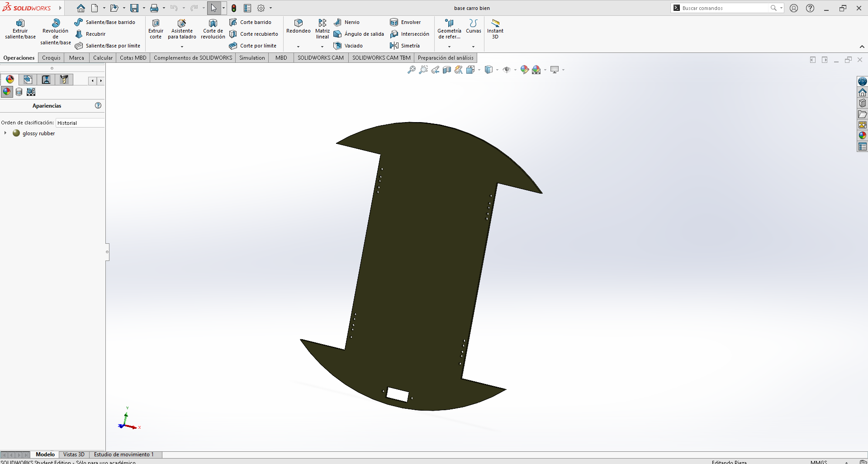Open the Cotas MBD tab
868x464 pixels.
(133, 58)
